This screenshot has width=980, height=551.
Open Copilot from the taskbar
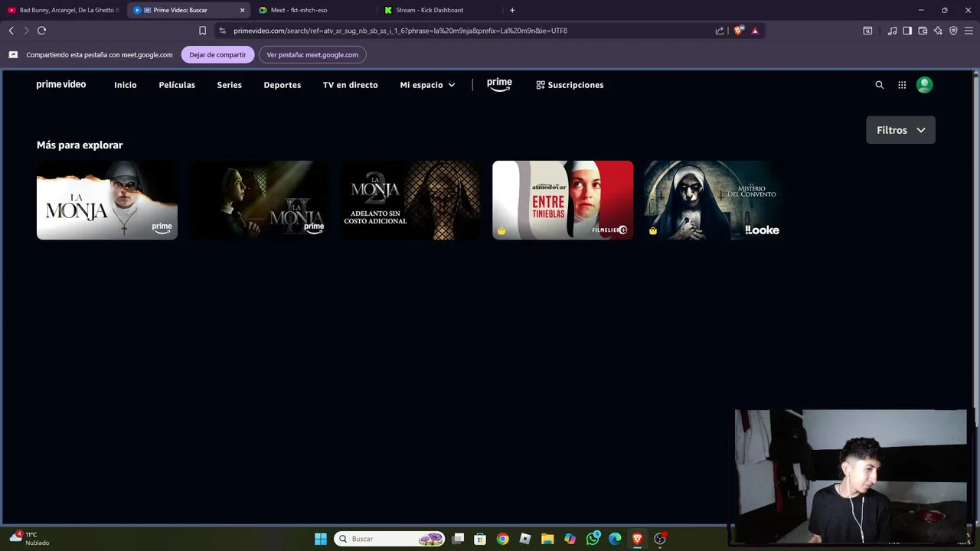pos(570,539)
